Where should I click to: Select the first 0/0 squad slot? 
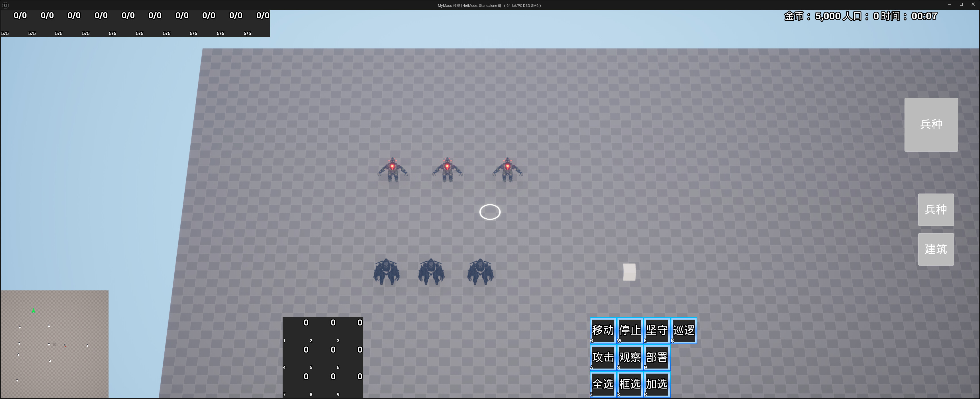(20, 16)
